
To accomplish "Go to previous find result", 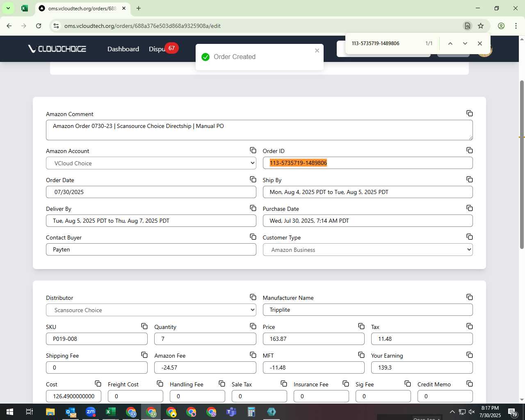I will (450, 43).
